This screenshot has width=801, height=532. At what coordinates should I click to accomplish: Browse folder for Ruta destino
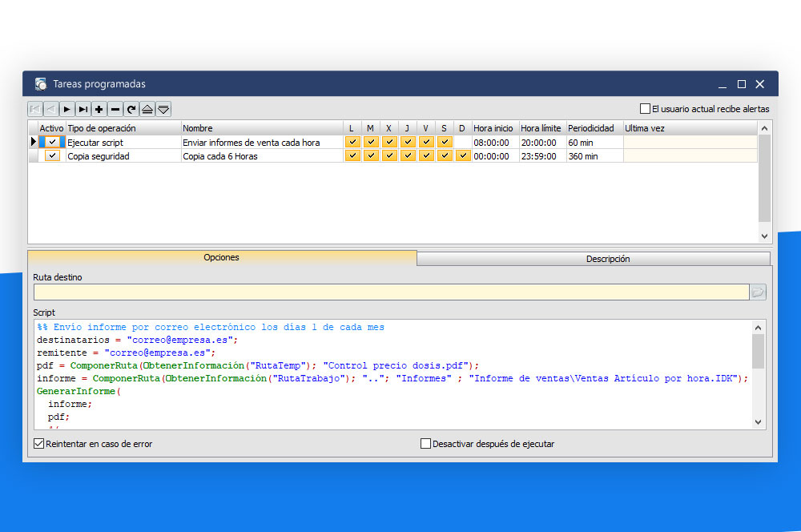pyautogui.click(x=758, y=292)
